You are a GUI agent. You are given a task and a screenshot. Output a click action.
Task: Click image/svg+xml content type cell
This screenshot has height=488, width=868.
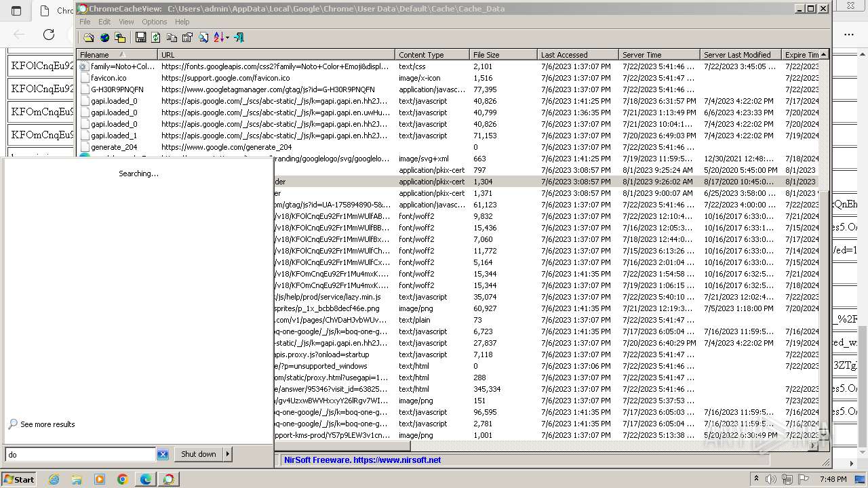(424, 159)
